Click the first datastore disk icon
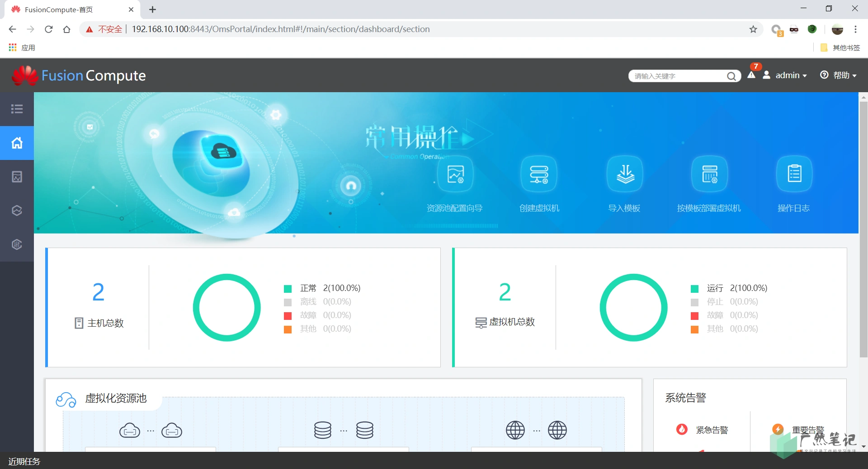 [323, 430]
